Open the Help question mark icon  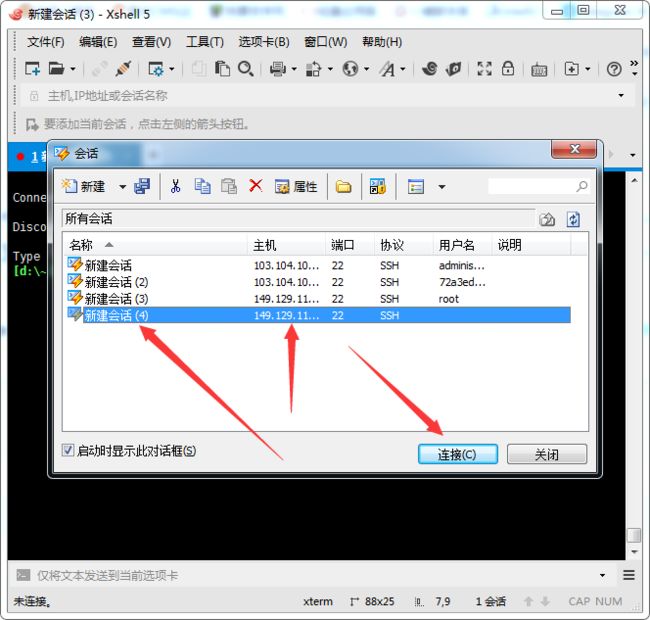(x=614, y=69)
